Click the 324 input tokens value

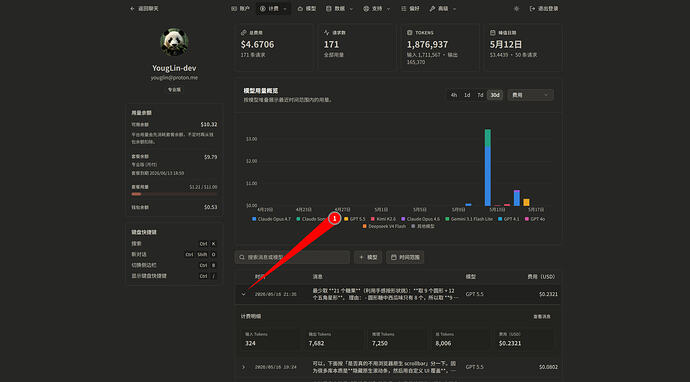coord(250,343)
